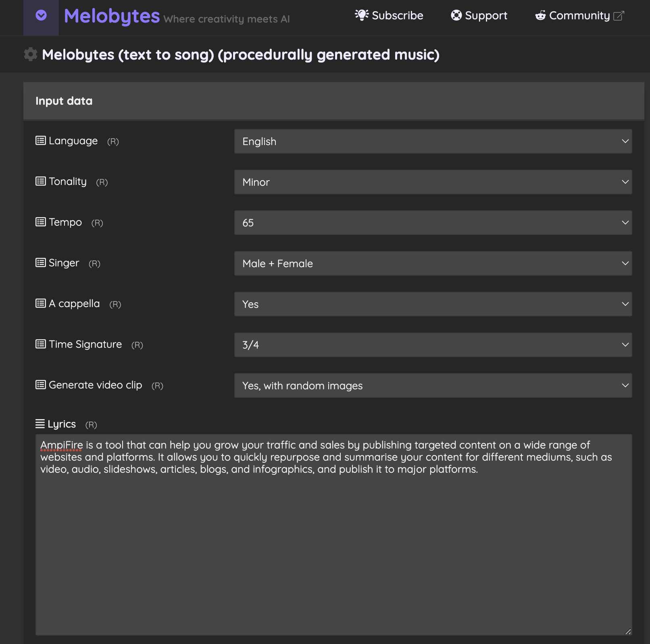
Task: Expand the Tempo dropdown showing 65
Action: 433,223
